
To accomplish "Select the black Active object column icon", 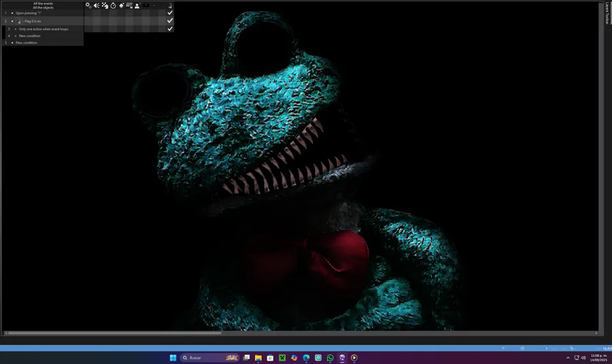I will pos(146,5).
